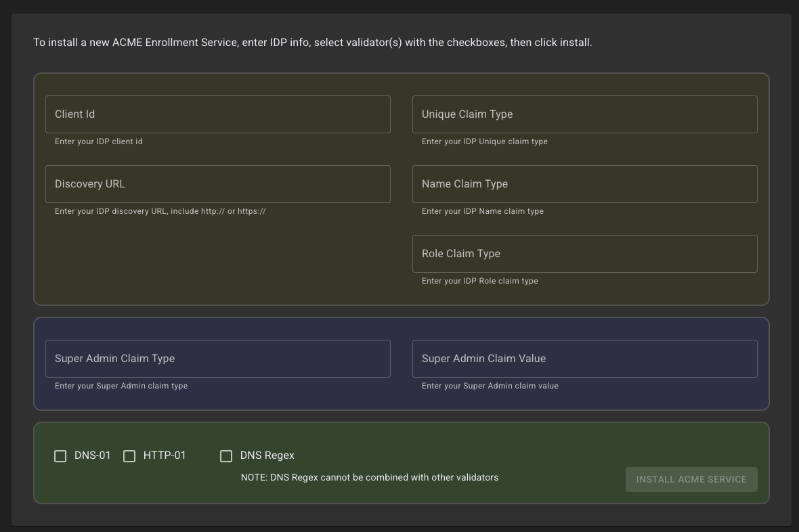Image resolution: width=799 pixels, height=532 pixels.
Task: Click the "DNS-01" label text
Action: click(x=92, y=456)
